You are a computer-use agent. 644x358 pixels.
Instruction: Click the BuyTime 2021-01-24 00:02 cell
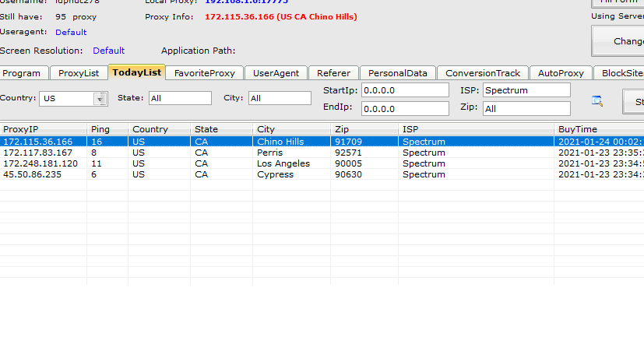(x=601, y=142)
